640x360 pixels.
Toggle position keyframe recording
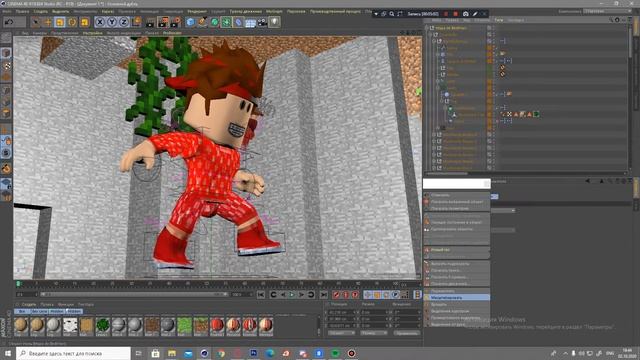click(x=368, y=294)
